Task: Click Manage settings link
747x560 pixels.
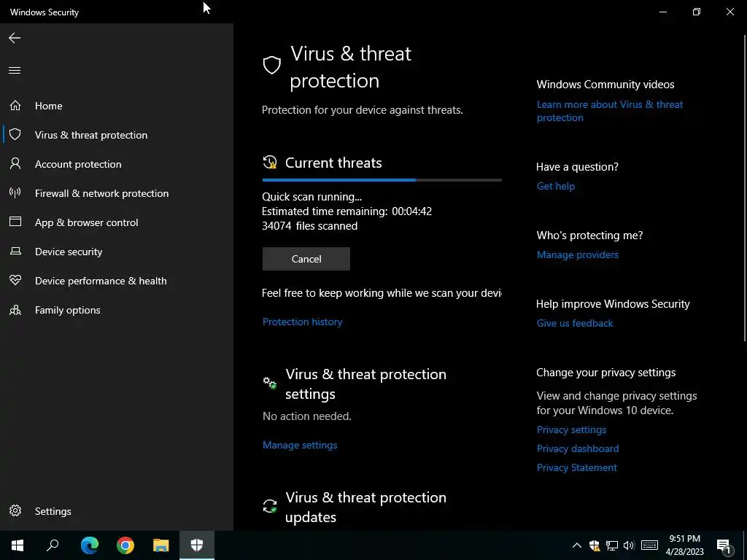Action: point(300,445)
